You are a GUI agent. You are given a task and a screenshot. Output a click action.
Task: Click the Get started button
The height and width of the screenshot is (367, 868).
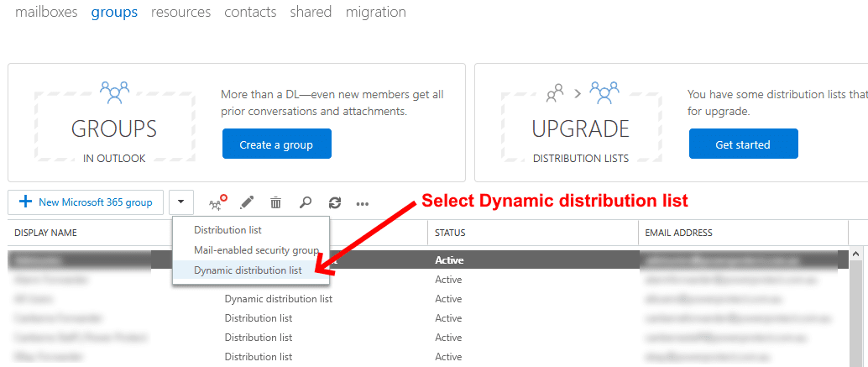click(x=743, y=144)
